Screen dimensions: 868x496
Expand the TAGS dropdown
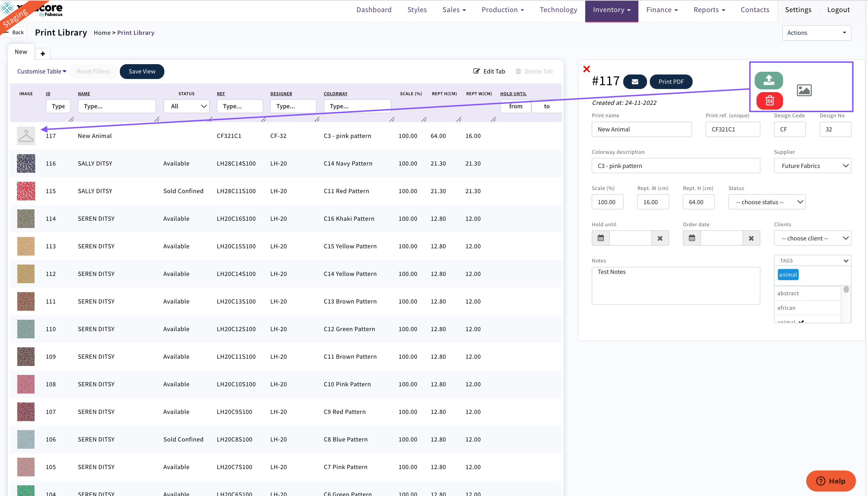click(812, 260)
